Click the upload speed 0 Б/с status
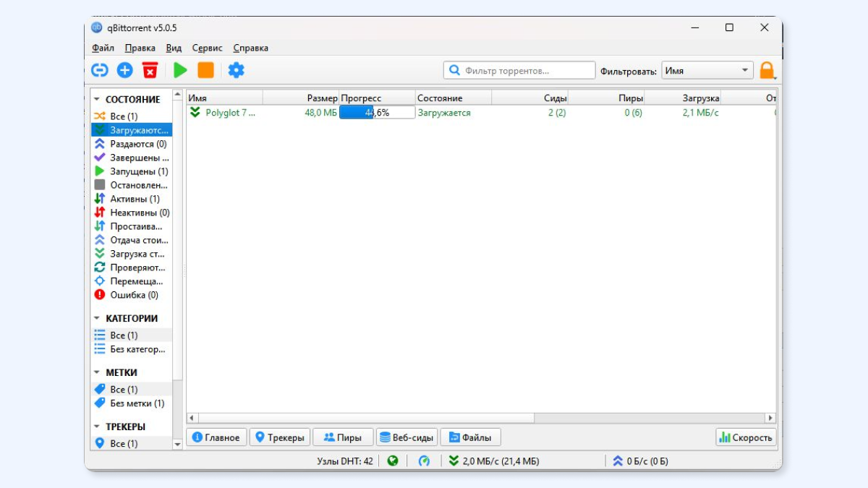The image size is (868, 488). coord(640,461)
